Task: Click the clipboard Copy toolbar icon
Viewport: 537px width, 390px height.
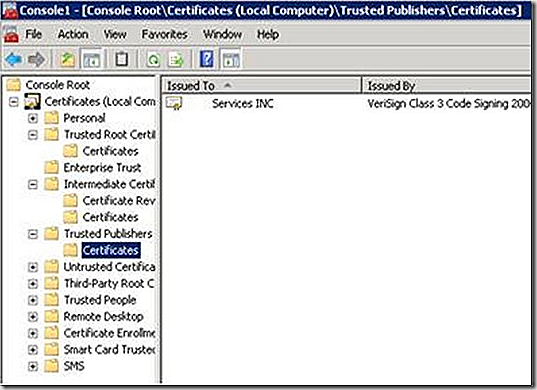Action: point(122,60)
